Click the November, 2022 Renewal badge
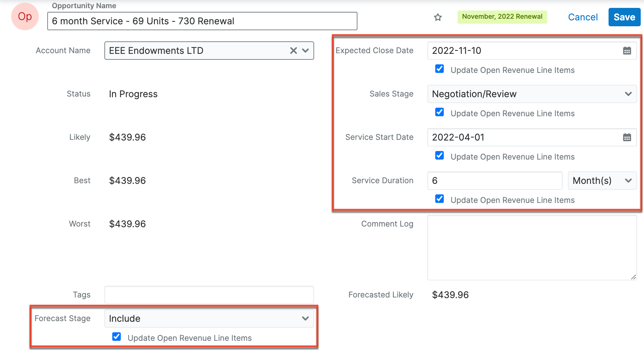This screenshot has width=644, height=350. pyautogui.click(x=502, y=17)
